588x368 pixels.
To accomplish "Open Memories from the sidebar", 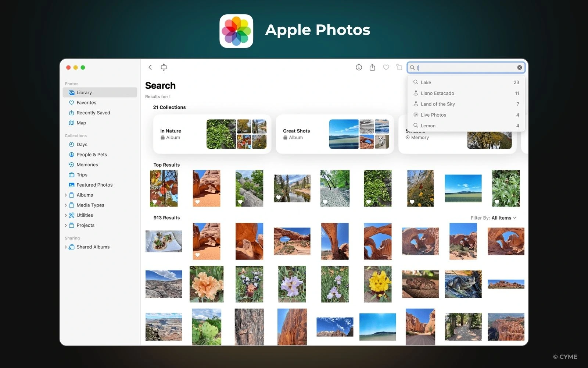I will pyautogui.click(x=88, y=164).
